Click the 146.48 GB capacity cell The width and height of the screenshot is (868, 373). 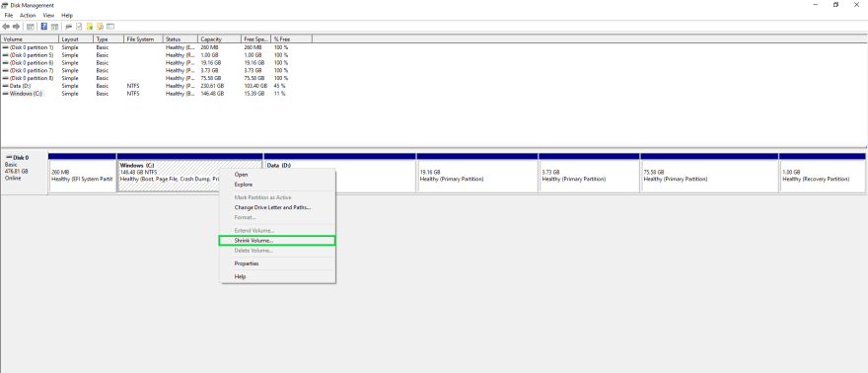212,94
